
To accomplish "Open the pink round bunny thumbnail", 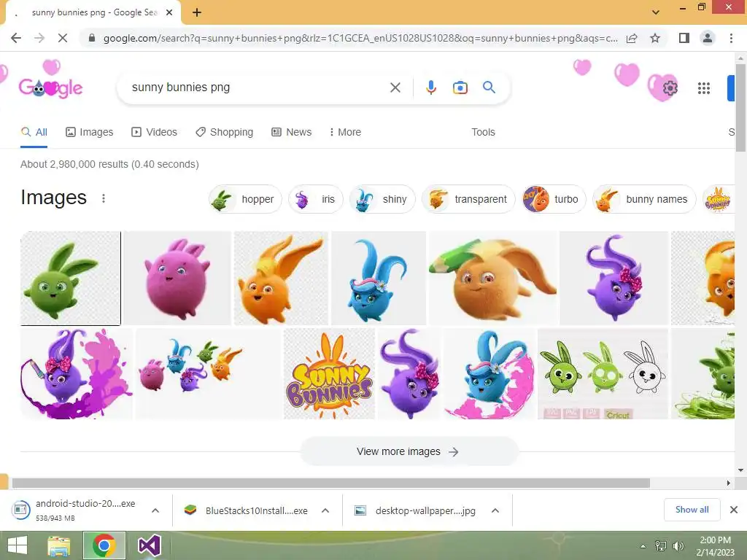I will point(177,278).
